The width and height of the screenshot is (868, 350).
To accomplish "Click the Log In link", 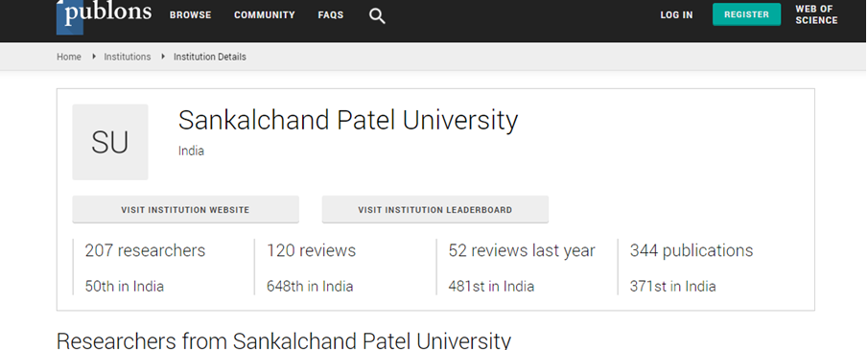I will [x=676, y=15].
